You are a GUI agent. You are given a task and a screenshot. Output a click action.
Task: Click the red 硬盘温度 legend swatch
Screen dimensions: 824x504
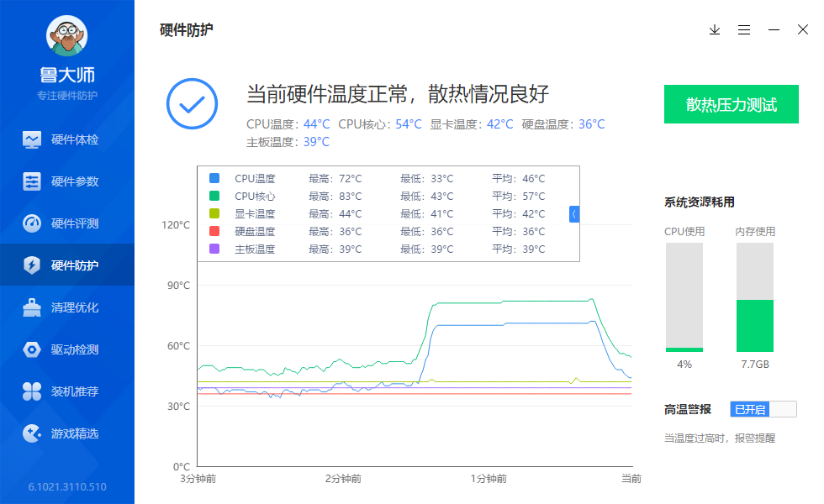(214, 231)
